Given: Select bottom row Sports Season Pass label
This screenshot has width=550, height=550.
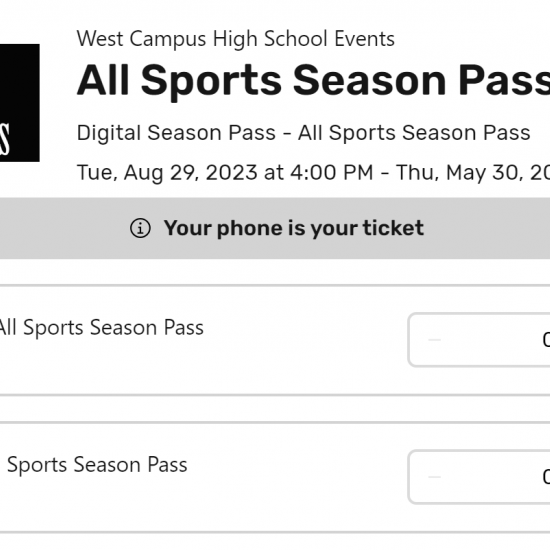Looking at the screenshot, I should [x=97, y=465].
